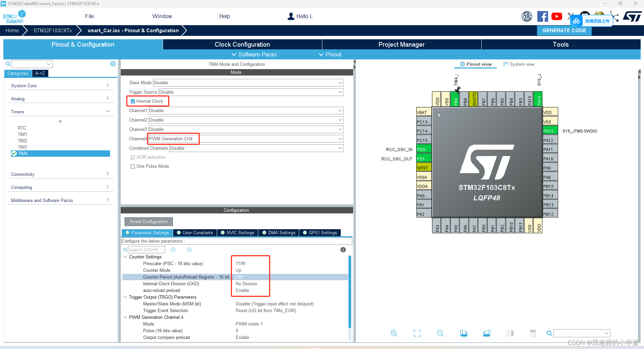644x349 pixels.
Task: Open the Trigger Source dropdown
Action: [251, 92]
